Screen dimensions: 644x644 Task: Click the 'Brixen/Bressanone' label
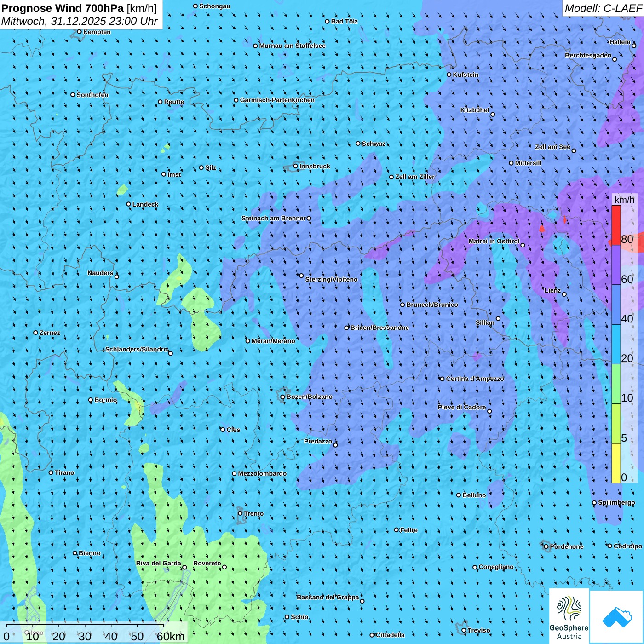(x=379, y=328)
